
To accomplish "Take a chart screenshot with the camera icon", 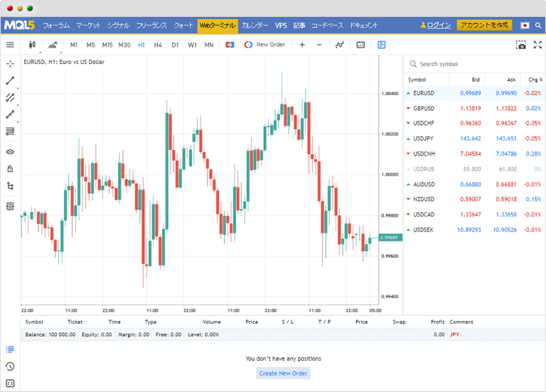I will [520, 45].
